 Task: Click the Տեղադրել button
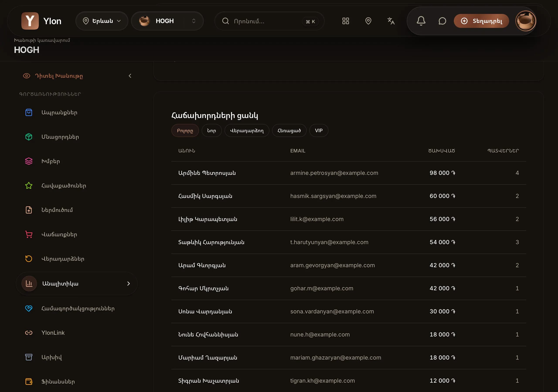click(x=481, y=21)
